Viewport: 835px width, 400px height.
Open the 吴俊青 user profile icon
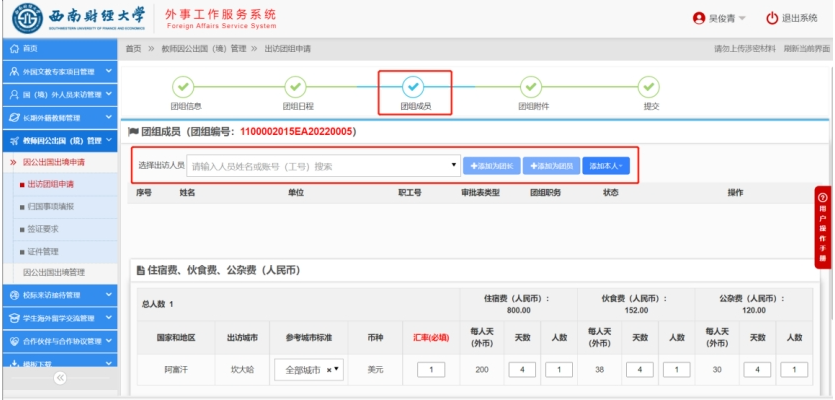[698, 18]
